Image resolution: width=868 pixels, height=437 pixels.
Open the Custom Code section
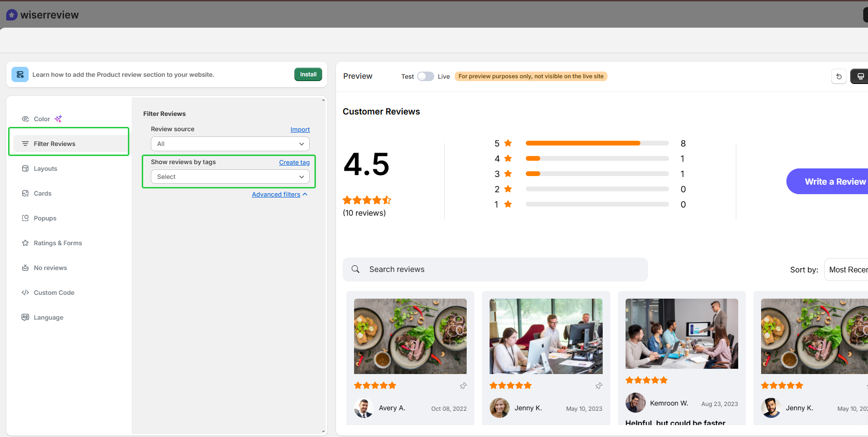[54, 293]
